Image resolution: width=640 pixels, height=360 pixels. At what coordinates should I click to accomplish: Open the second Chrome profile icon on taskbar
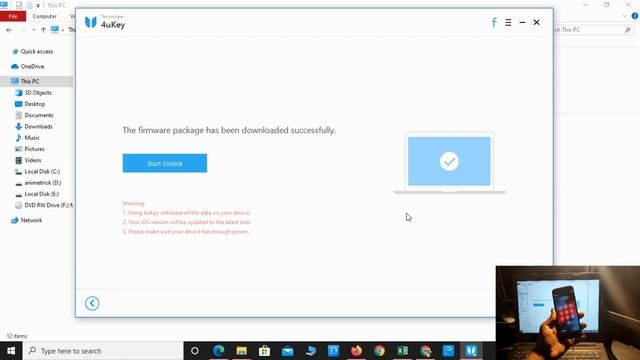pyautogui.click(x=425, y=351)
